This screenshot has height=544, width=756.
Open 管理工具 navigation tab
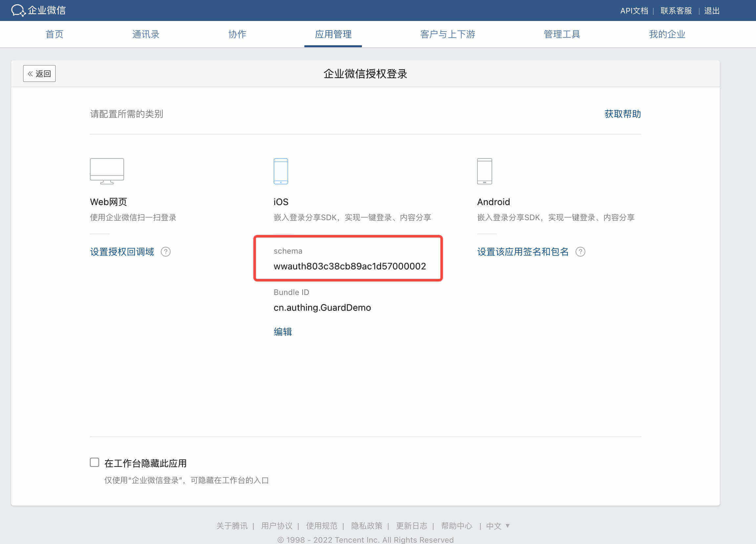pyautogui.click(x=562, y=34)
